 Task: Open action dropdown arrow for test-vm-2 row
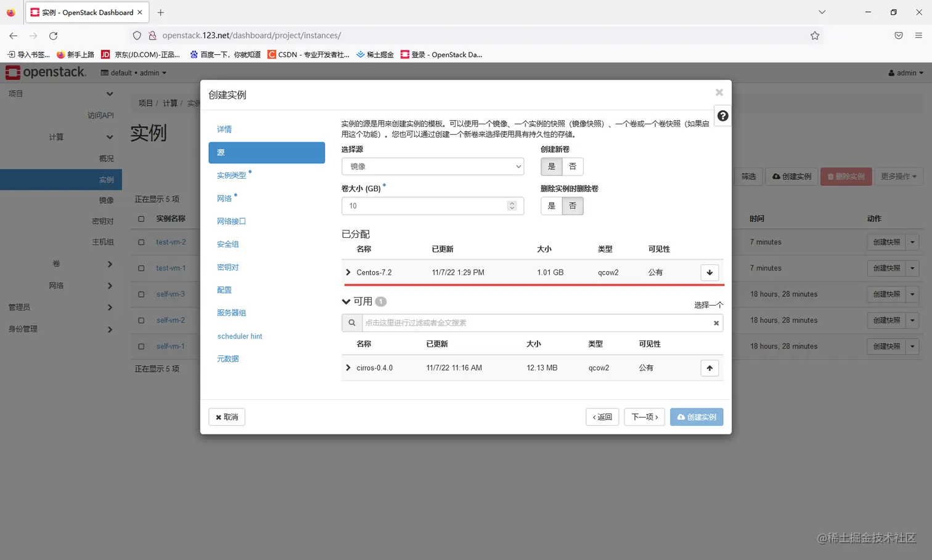click(912, 242)
